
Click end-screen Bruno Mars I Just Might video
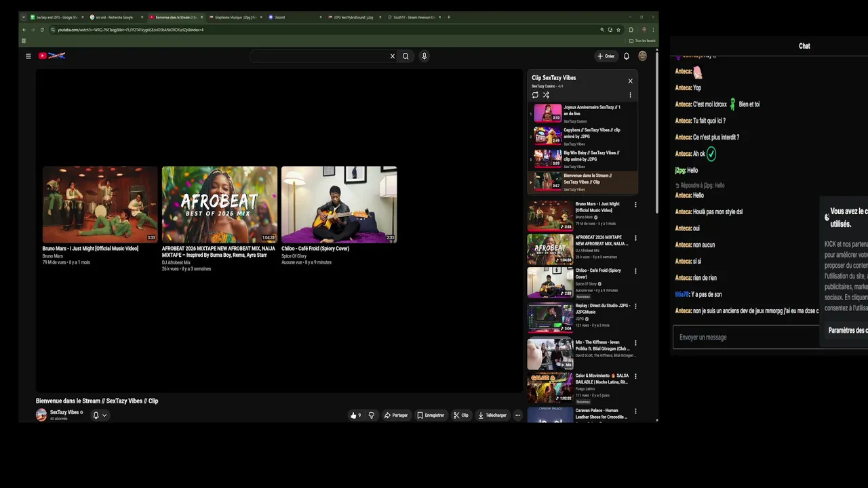[x=100, y=205]
